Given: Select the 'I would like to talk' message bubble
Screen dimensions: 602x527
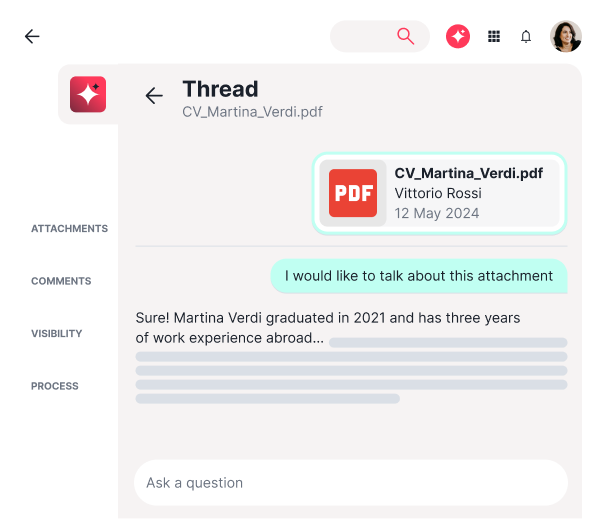Looking at the screenshot, I should click(418, 276).
